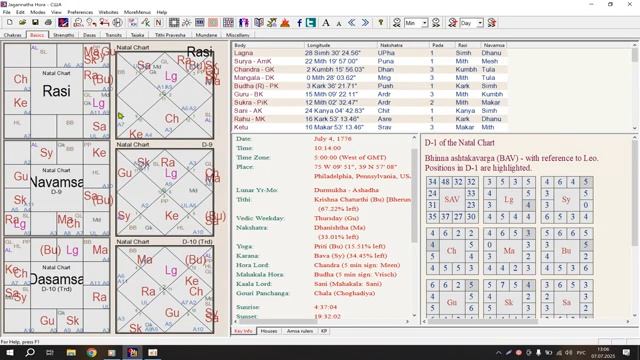Click the backward time step icon before Min
640x360 pixels.
click(x=397, y=23)
